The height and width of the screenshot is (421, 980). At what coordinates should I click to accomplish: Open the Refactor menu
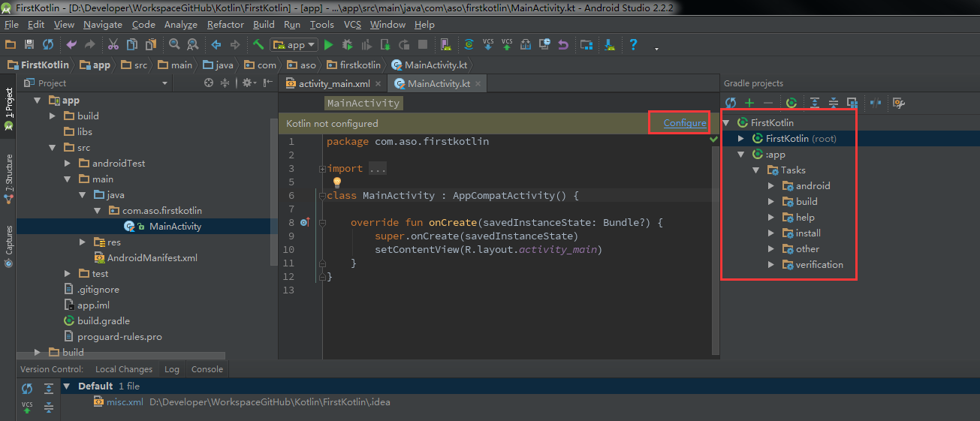click(225, 25)
